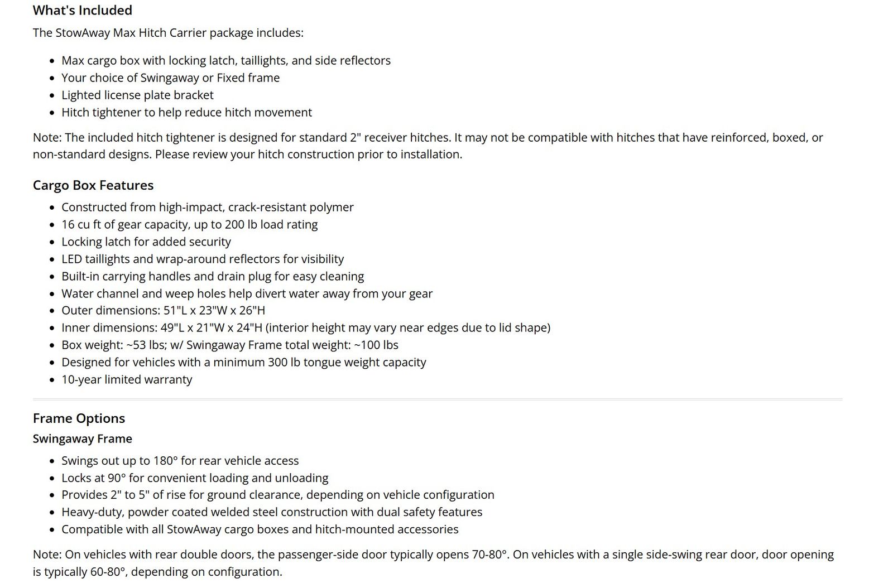Click the Swings out up to 180° bullet
Screen dimensions: 893x588
(180, 461)
